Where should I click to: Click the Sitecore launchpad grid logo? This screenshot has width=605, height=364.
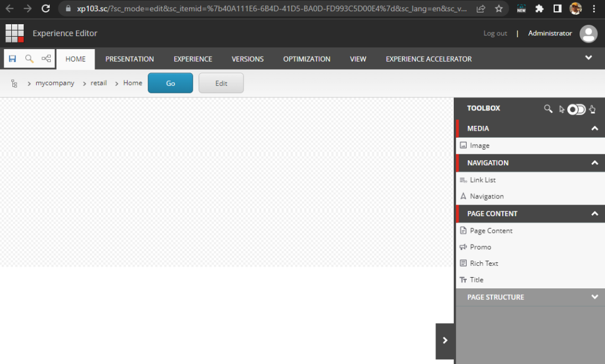(15, 33)
